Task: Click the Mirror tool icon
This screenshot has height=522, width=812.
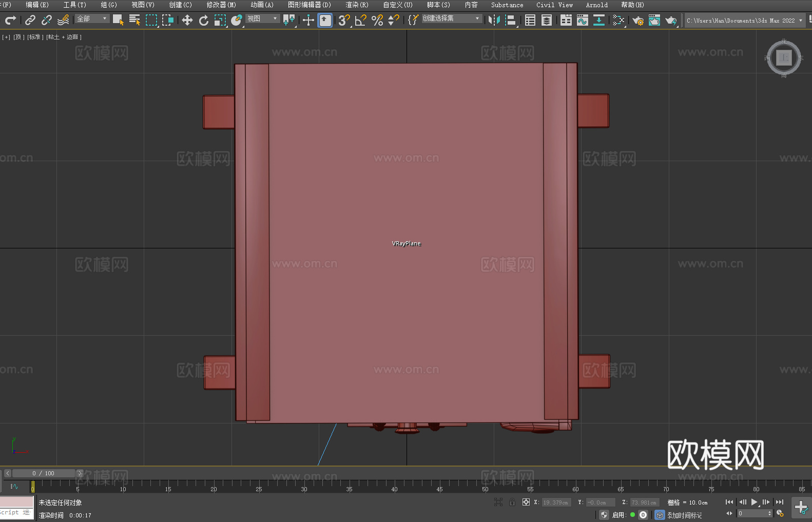Action: 494,20
